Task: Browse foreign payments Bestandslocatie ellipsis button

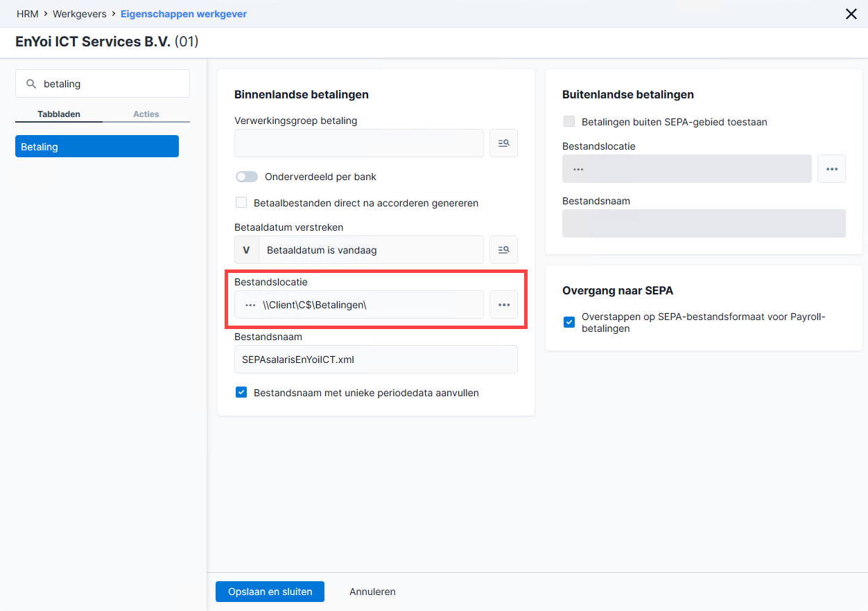Action: (831, 168)
